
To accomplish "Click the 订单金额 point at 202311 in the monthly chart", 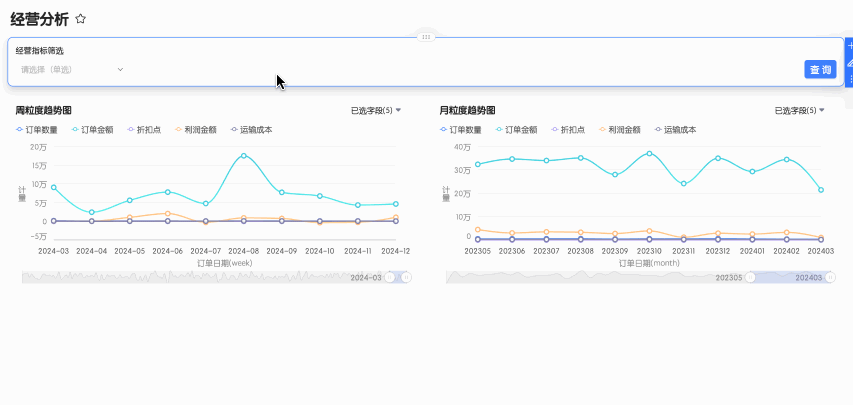I will tap(684, 184).
